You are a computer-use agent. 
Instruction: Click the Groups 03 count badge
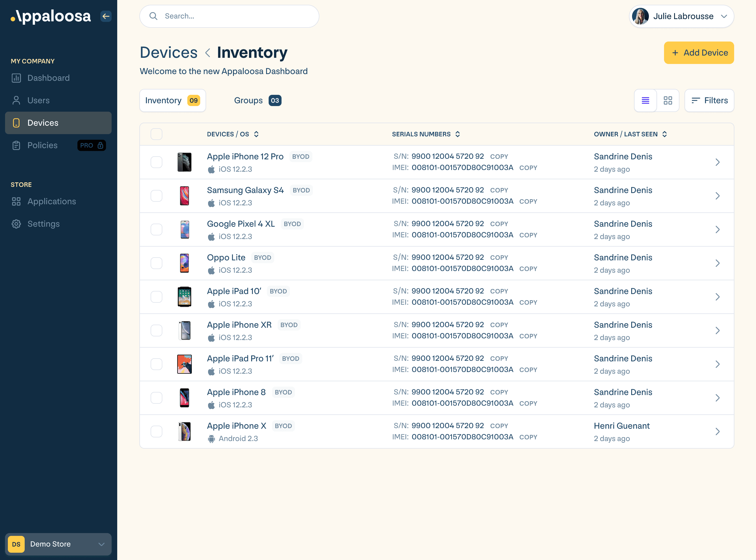click(x=275, y=100)
